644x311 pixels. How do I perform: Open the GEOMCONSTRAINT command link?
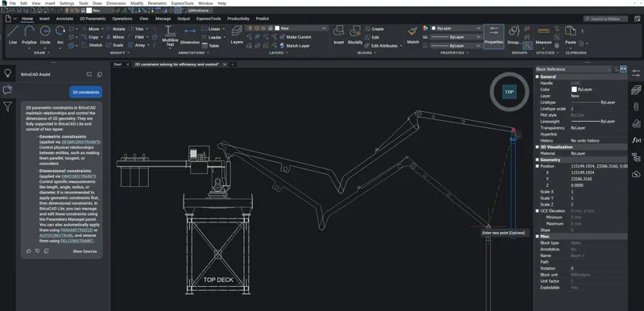[80, 142]
